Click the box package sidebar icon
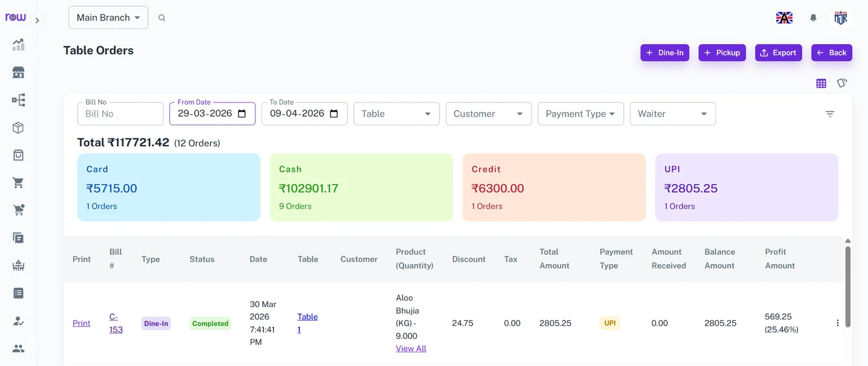Screen dimensions: 868x366 click(19, 128)
